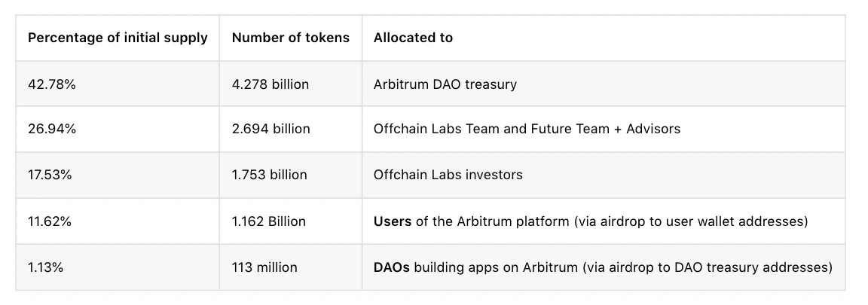Image resolution: width=868 pixels, height=305 pixels.
Task: Click the '1.753 billion' token count cell
Action: (x=291, y=175)
